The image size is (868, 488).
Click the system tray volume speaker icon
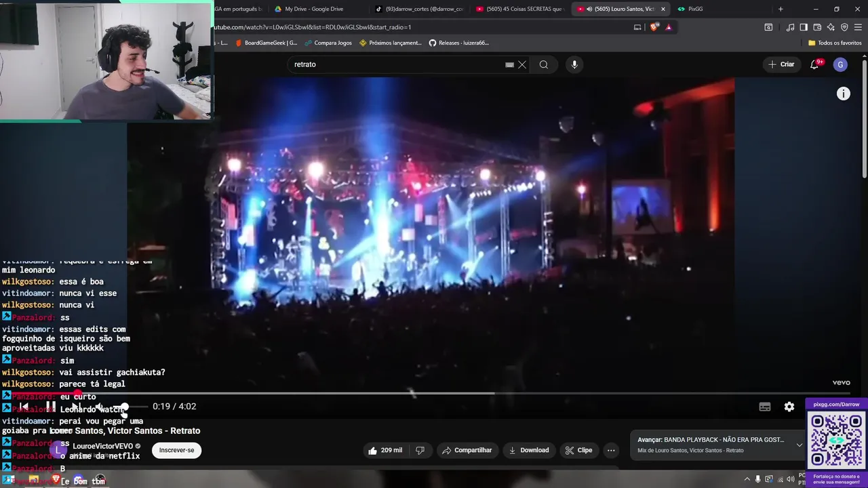pyautogui.click(x=791, y=480)
